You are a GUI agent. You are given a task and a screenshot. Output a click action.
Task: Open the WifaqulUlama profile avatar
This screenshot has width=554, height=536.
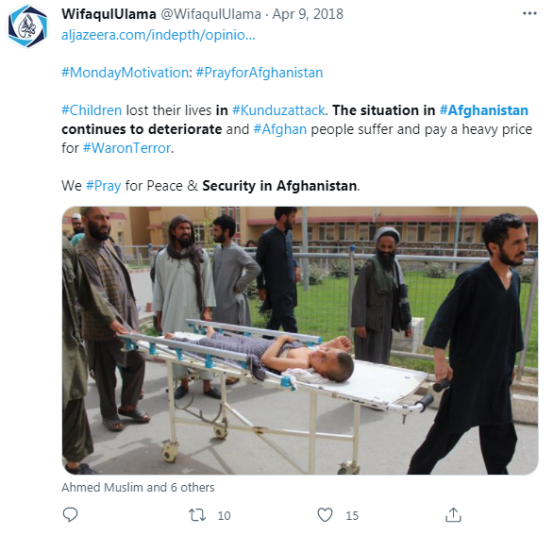(x=28, y=26)
